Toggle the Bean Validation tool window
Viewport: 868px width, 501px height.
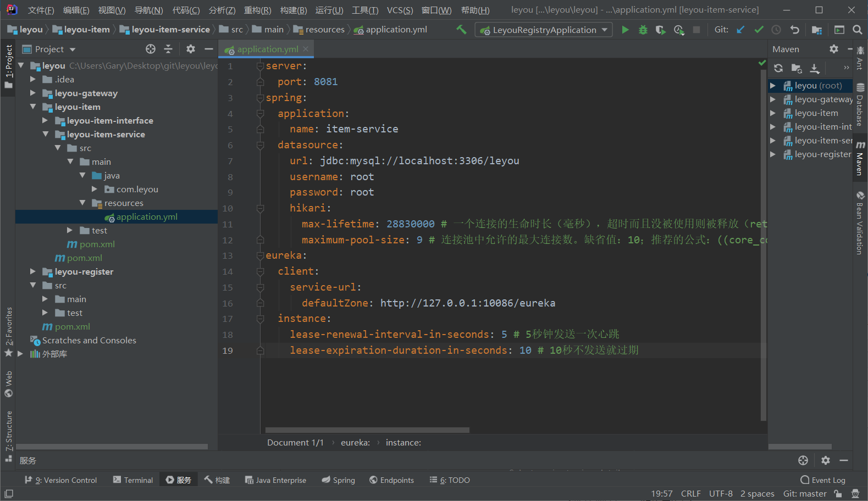click(860, 222)
